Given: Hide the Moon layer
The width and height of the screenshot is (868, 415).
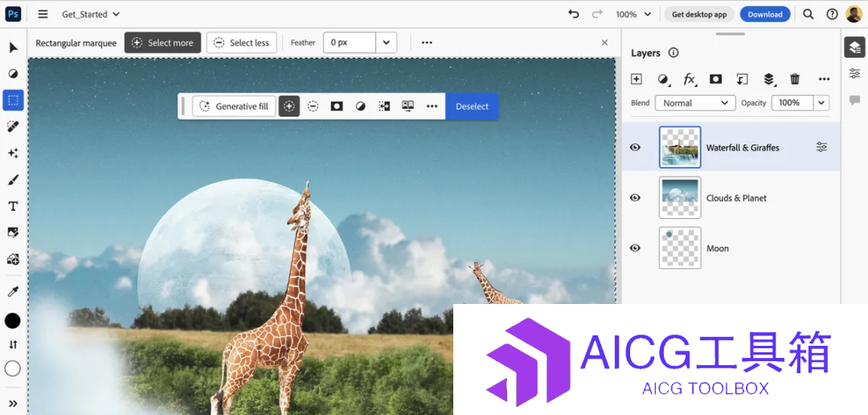Looking at the screenshot, I should pos(636,249).
